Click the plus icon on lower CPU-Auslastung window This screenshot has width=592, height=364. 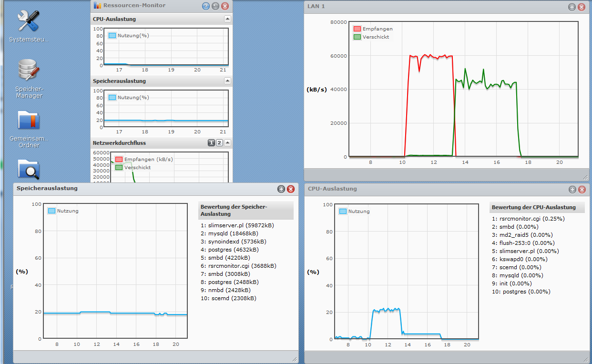pos(572,190)
